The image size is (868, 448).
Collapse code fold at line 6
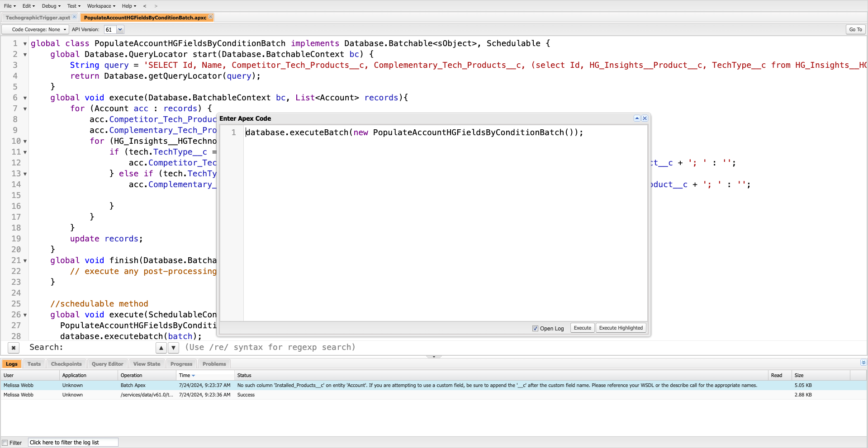pos(25,98)
